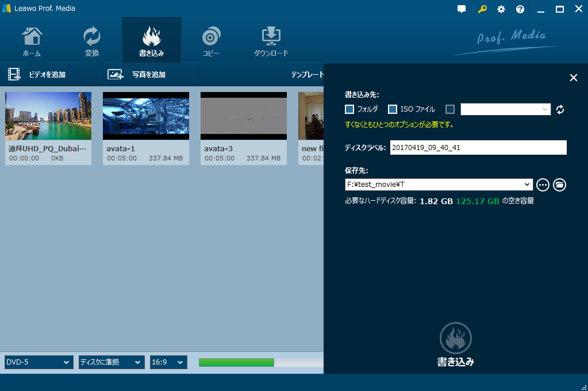Enable the ISO ファイル checkbox
This screenshot has width=588, height=391.
pos(393,109)
